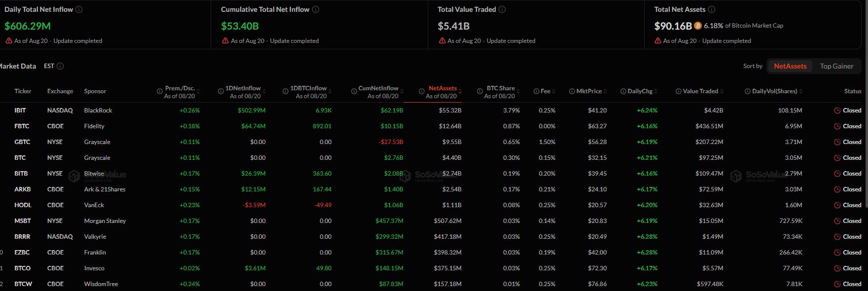
Task: Select the WisdomTree sponsor cell
Action: tap(101, 284)
